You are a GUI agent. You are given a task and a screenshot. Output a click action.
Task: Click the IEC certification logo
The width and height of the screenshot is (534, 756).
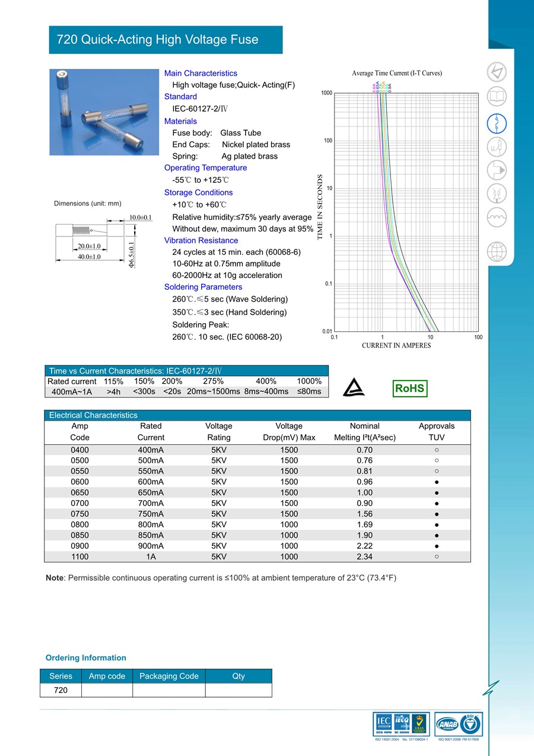tap(383, 724)
